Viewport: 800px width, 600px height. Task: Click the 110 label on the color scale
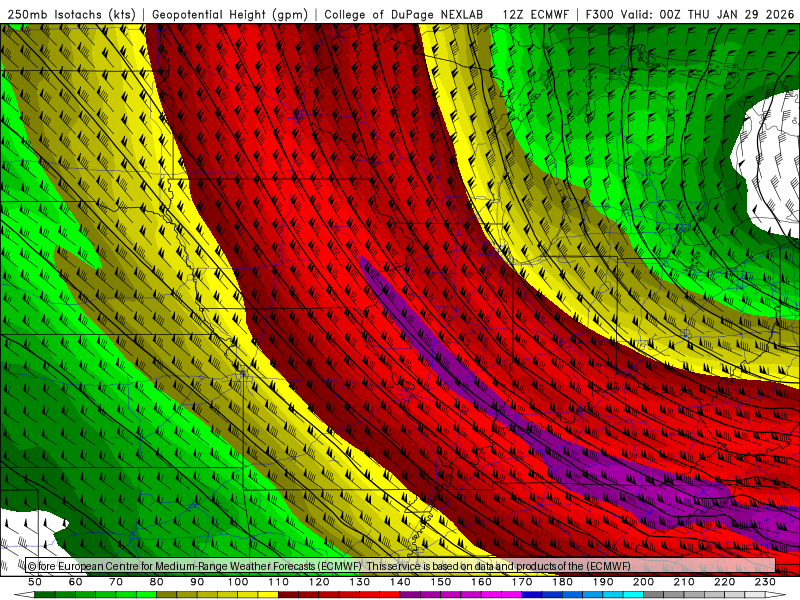(x=278, y=582)
